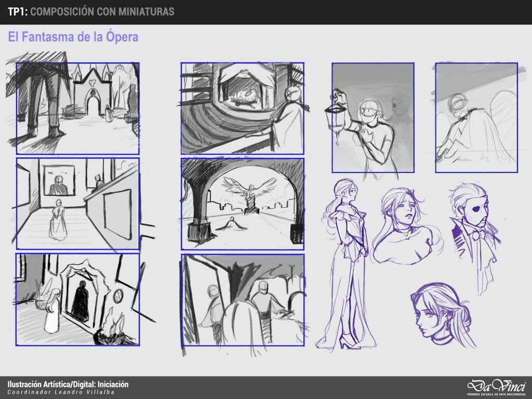Click the opera stage viewed from balcony sketch

[x=242, y=108]
